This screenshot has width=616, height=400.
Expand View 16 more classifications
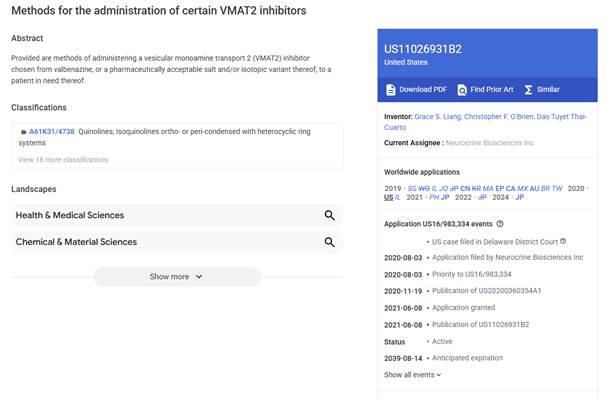[x=63, y=159]
